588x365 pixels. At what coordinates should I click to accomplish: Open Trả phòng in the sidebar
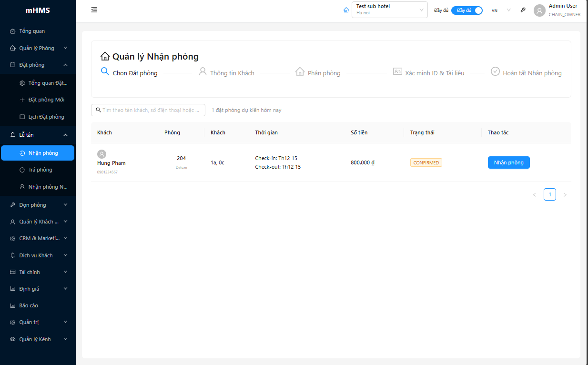[40, 170]
